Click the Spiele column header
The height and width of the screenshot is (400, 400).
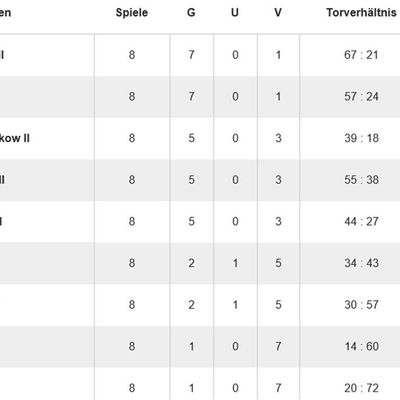[132, 13]
